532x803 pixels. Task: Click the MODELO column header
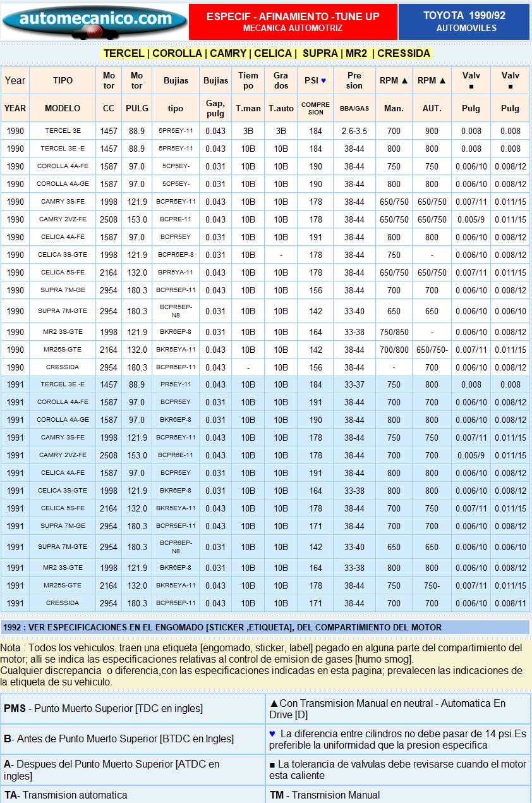point(63,108)
